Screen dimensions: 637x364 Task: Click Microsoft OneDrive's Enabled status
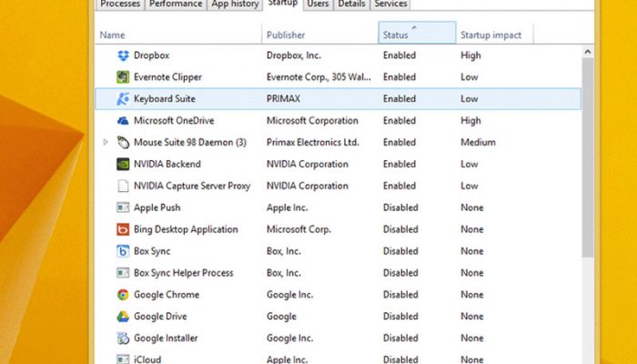(x=399, y=121)
